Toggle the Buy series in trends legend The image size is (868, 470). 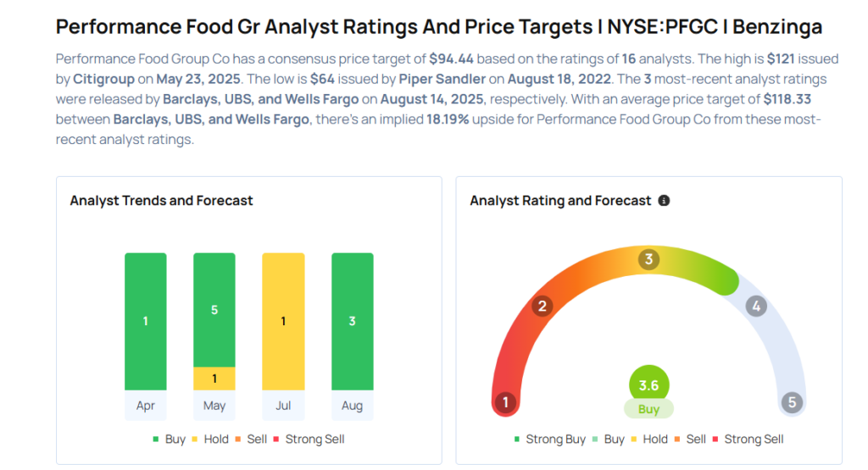(169, 440)
